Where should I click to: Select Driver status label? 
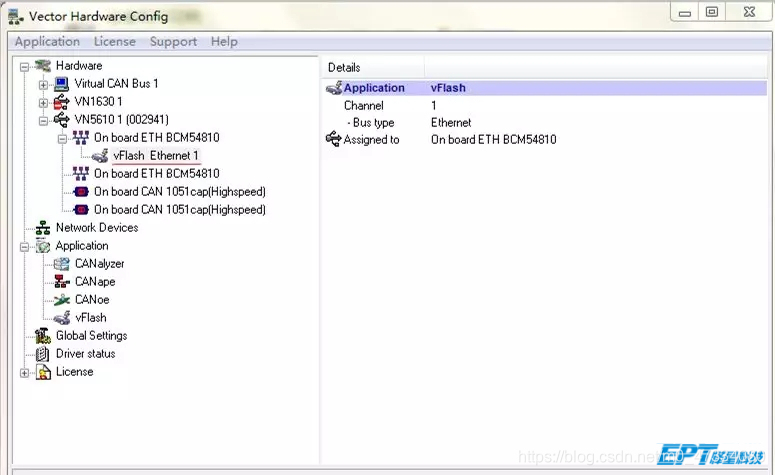tap(86, 354)
